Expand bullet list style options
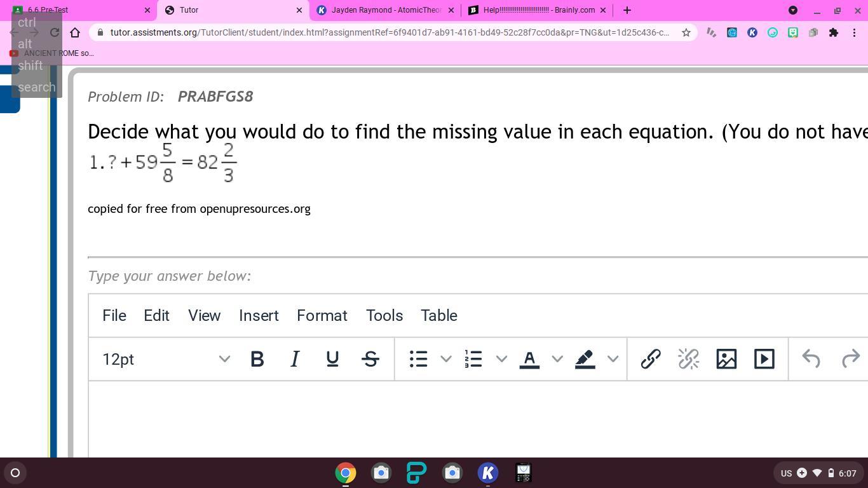Screen dimensions: 868x488 (x=446, y=359)
